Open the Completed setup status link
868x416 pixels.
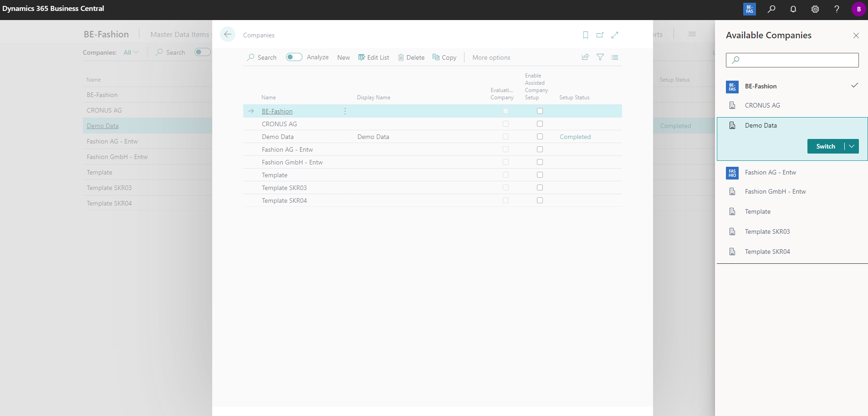click(575, 136)
